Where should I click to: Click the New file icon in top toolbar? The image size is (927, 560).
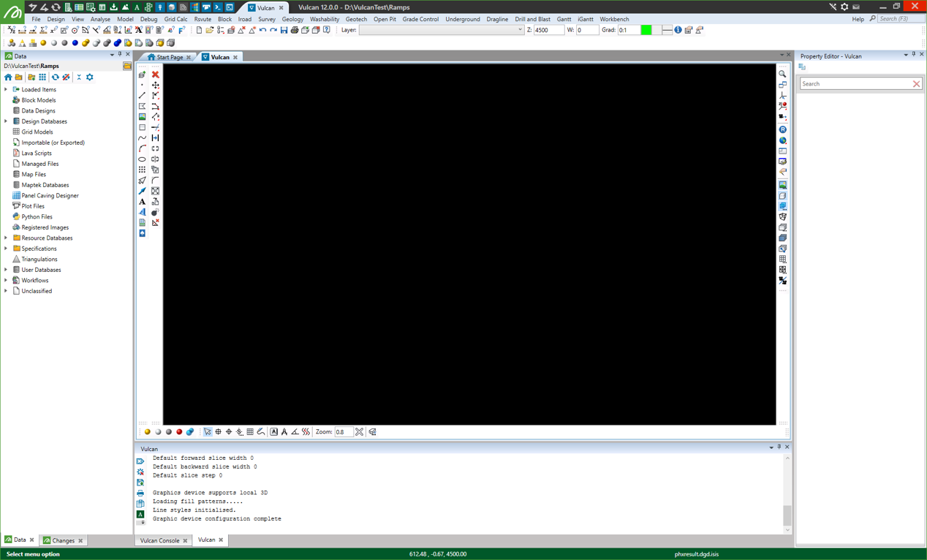[199, 30]
